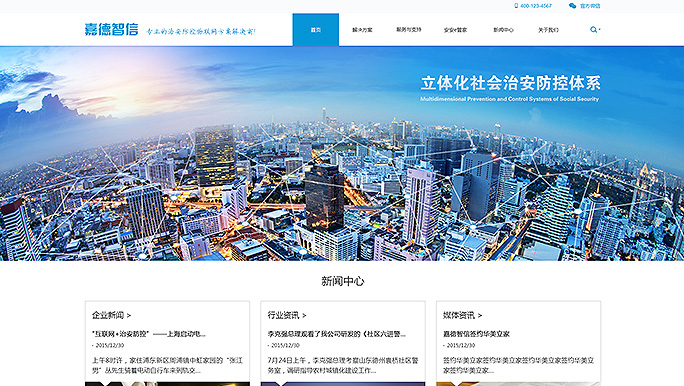Expand 媒体资讯 section with arrow
The width and height of the screenshot is (684, 386).
pyautogui.click(x=462, y=315)
